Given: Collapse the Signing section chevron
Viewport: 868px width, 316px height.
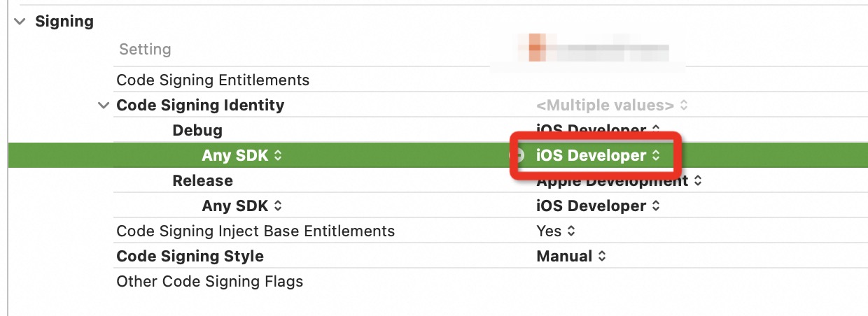Looking at the screenshot, I should [18, 22].
